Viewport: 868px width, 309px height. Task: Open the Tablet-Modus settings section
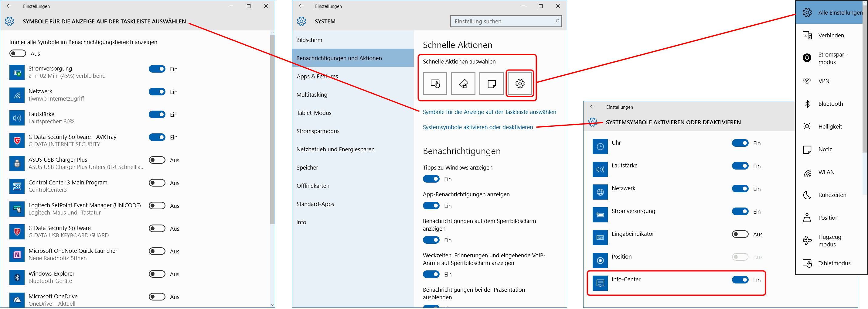314,113
